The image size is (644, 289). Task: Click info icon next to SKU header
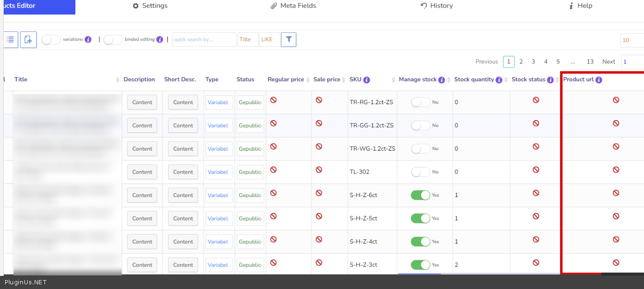click(367, 80)
